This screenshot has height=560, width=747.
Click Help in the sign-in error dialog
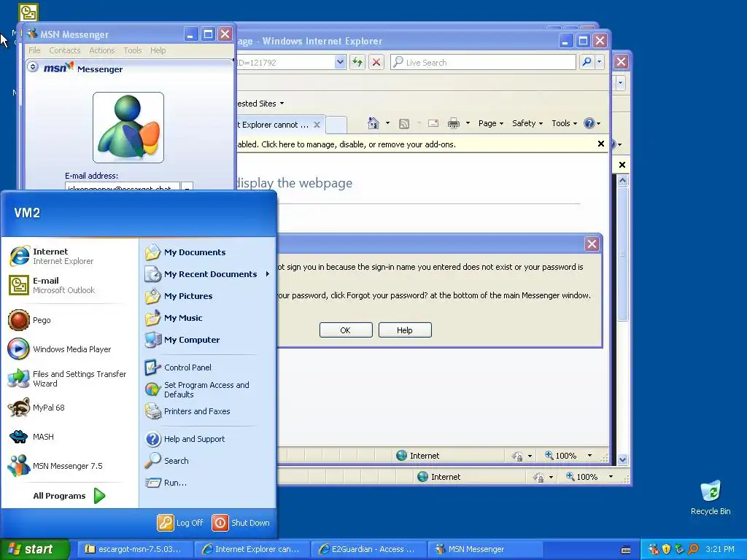405,330
